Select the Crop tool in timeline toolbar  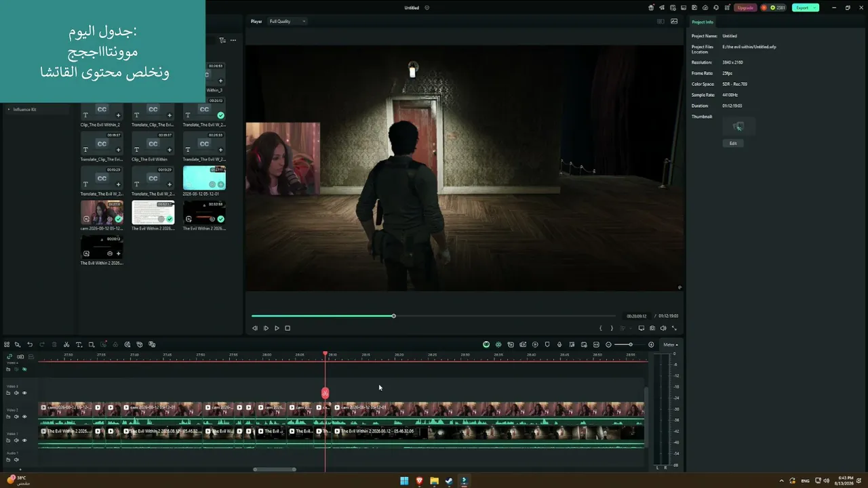tap(92, 344)
